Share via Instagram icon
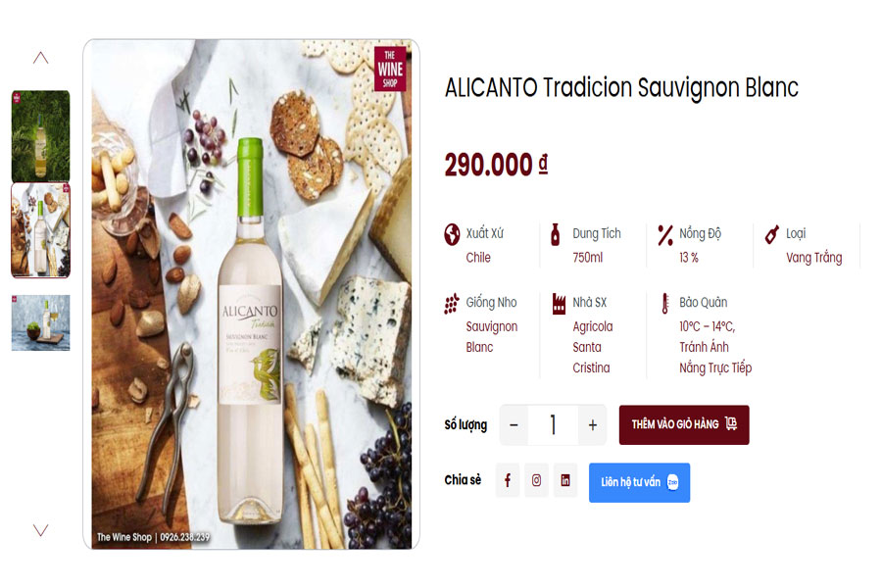This screenshot has height=588, width=882. [536, 480]
